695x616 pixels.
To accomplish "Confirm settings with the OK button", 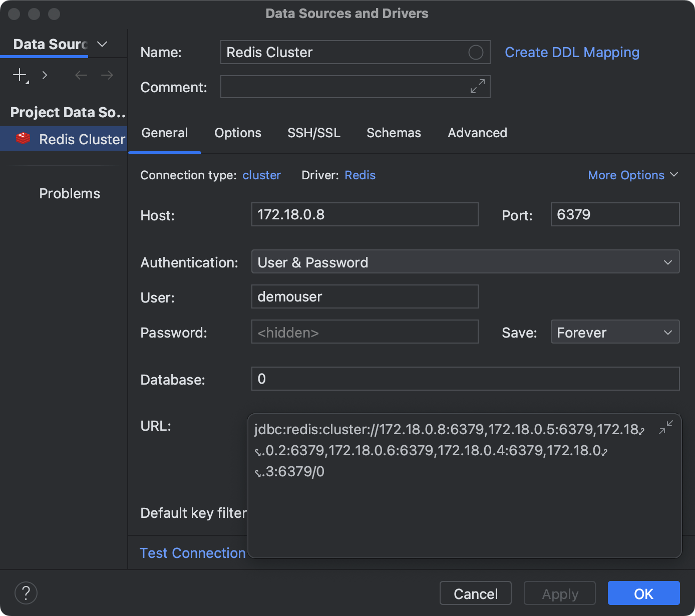I will 643,593.
